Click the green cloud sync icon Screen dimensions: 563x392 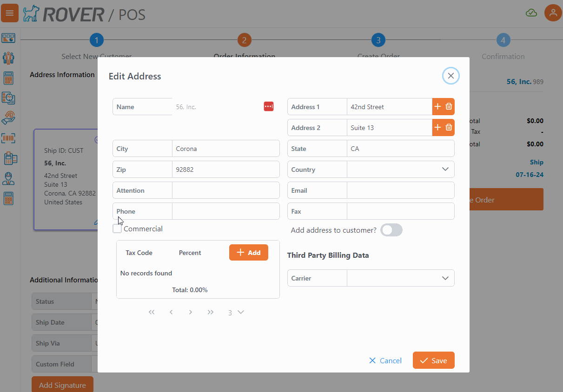(x=531, y=13)
